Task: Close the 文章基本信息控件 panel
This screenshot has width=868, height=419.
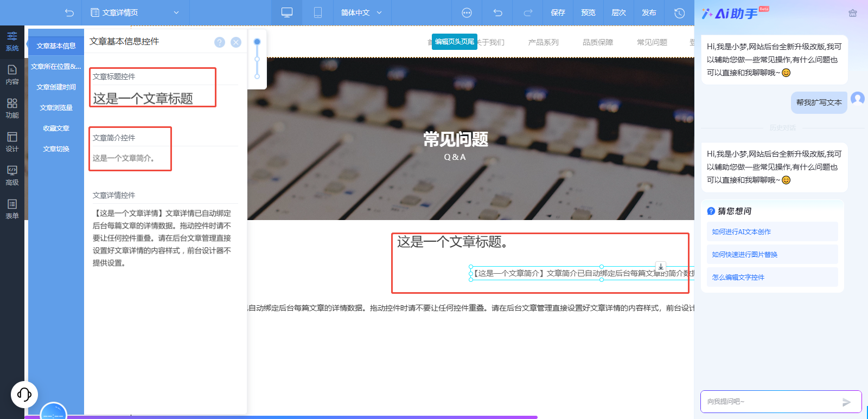Action: pyautogui.click(x=236, y=42)
